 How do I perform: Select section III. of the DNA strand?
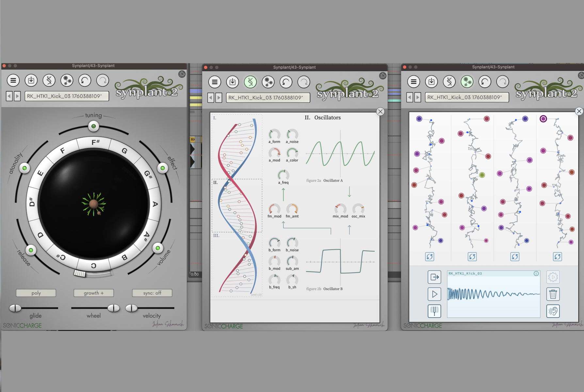pyautogui.click(x=237, y=264)
